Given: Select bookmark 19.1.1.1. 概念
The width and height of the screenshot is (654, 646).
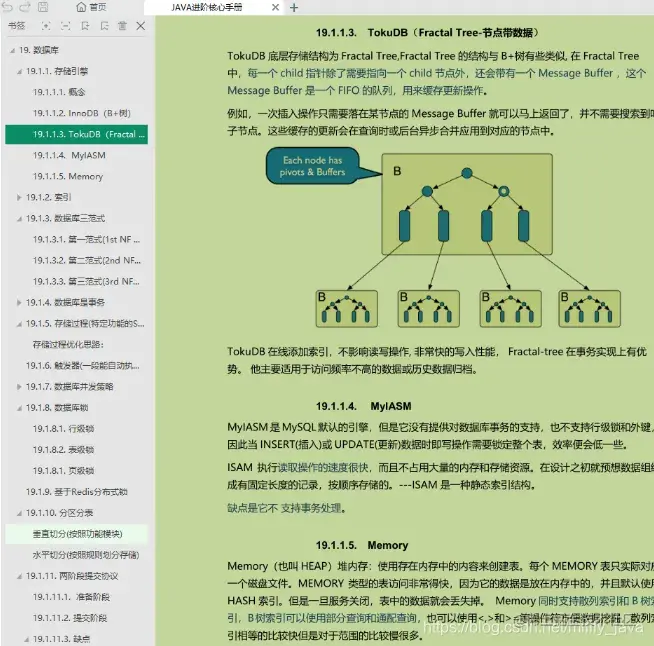Looking at the screenshot, I should (59, 92).
